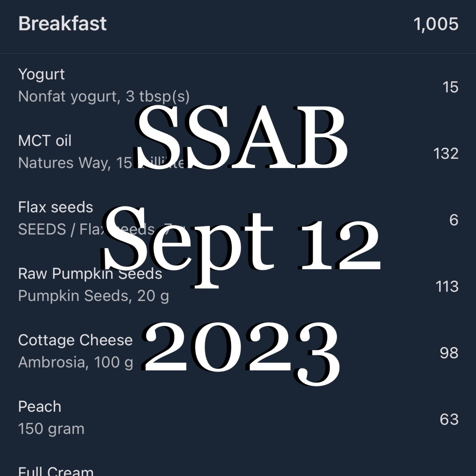
Task: Click the 132 calorie value
Action: pos(446,154)
